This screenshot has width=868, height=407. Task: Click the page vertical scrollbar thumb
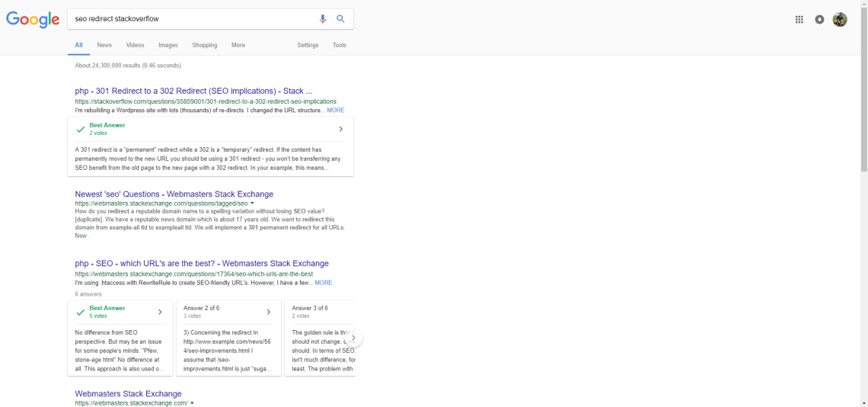(863, 88)
